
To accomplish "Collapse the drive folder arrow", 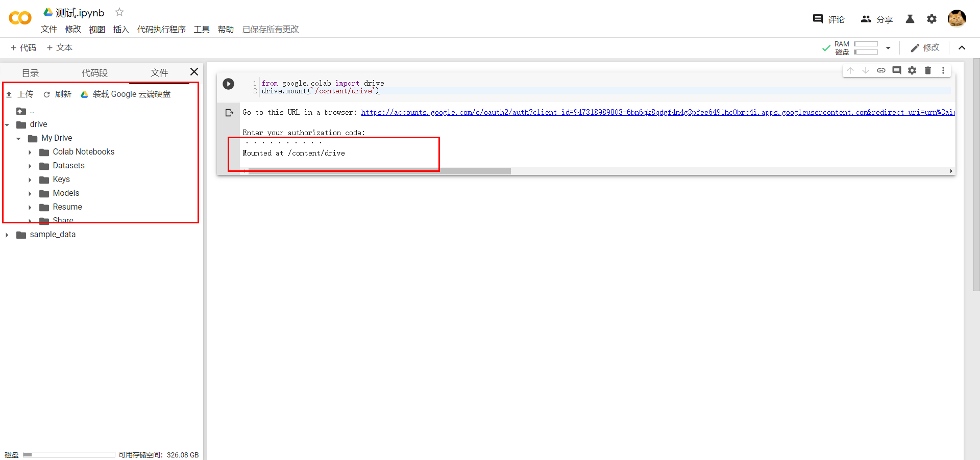I will (7, 124).
